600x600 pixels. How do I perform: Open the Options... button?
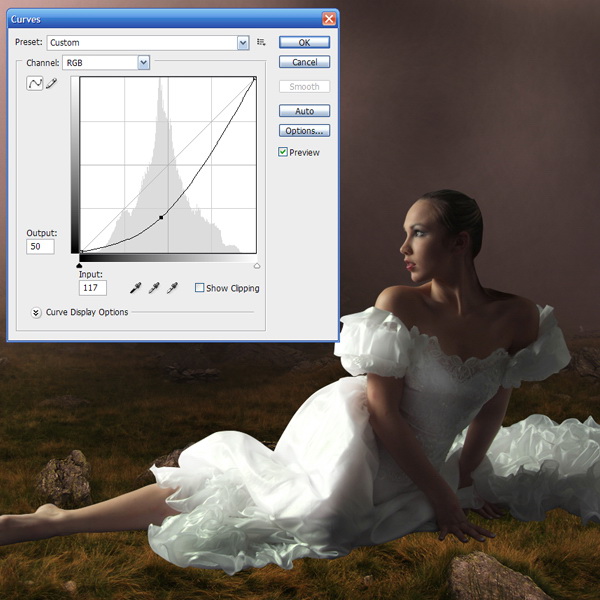[304, 131]
